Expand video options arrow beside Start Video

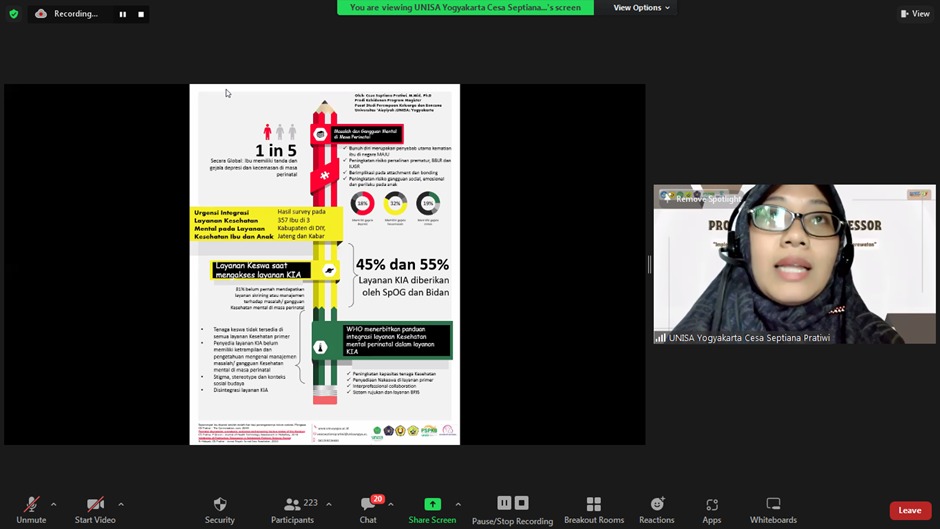121,504
